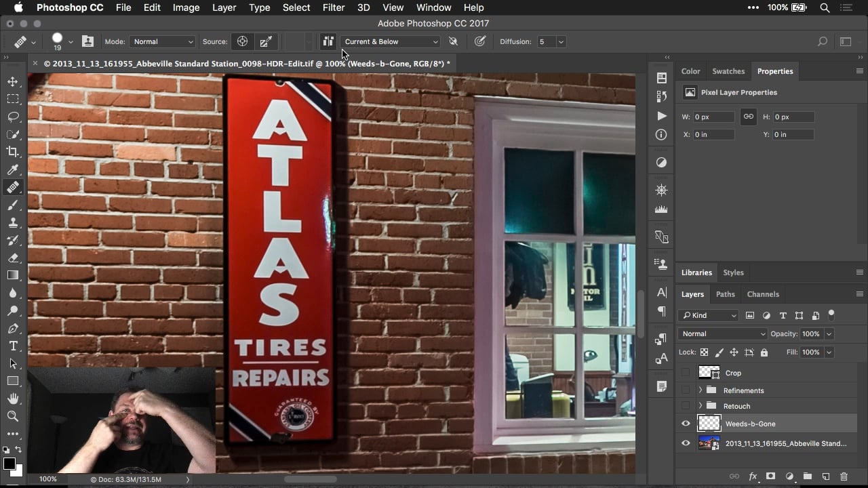Screen dimensions: 868x488
Task: Click the Weeds-b-Gone layer thumbnail
Action: click(x=709, y=424)
